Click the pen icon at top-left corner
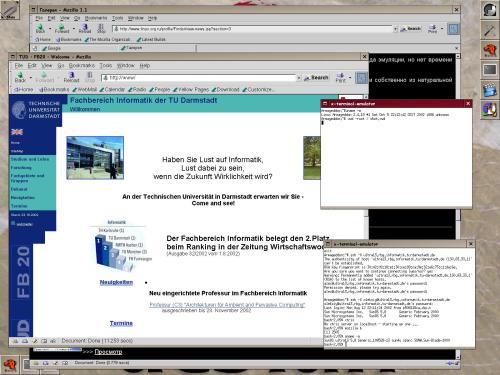The image size is (500, 375). pyautogui.click(x=10, y=9)
